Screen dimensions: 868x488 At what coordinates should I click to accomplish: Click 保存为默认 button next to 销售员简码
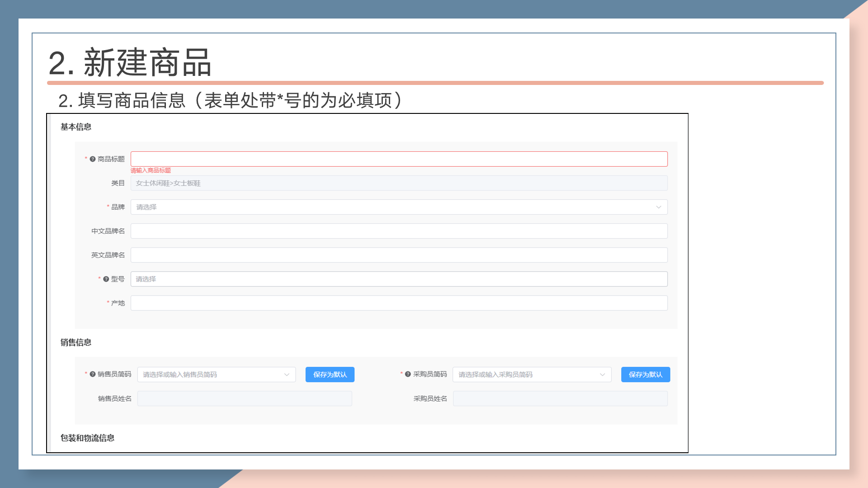coord(330,375)
